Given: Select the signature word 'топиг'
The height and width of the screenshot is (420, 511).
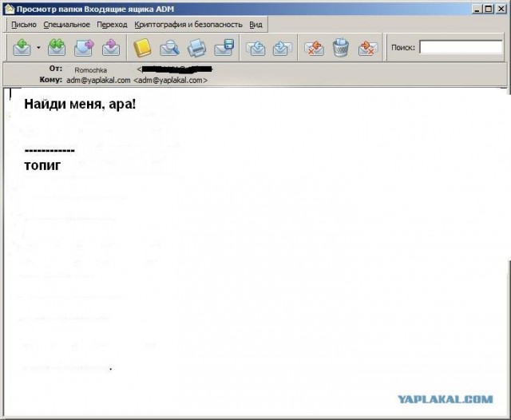Looking at the screenshot, I should (42, 165).
